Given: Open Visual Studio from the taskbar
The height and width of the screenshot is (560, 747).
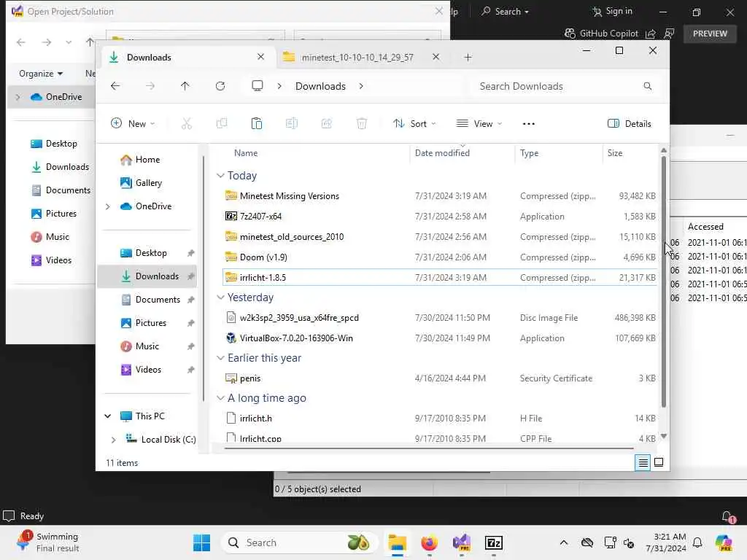Looking at the screenshot, I should 462,542.
